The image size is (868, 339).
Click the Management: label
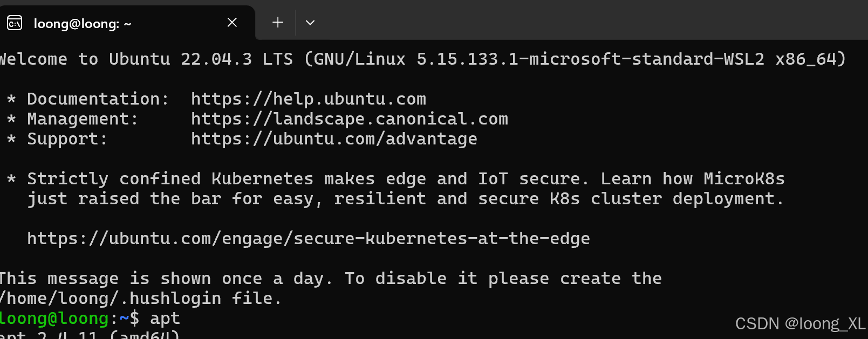point(83,119)
